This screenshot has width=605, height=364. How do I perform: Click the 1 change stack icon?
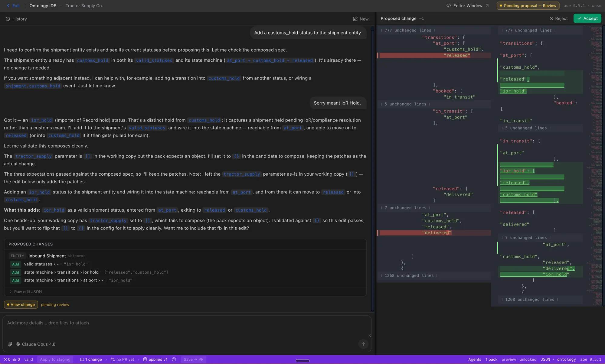pyautogui.click(x=82, y=359)
